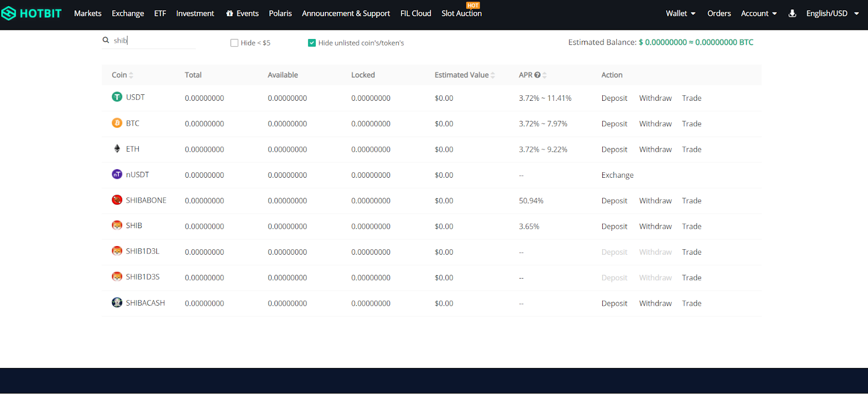Click the 50.94% APR value
This screenshot has height=394, width=868.
pos(531,201)
